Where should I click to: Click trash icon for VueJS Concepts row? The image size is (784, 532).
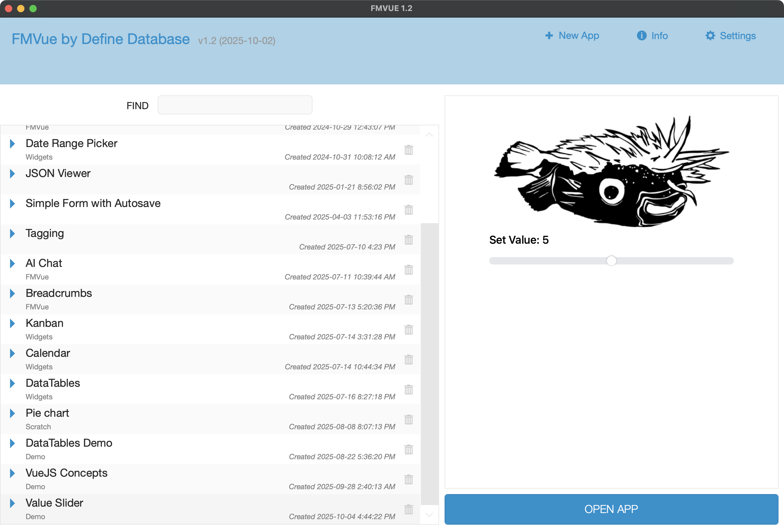click(x=409, y=479)
